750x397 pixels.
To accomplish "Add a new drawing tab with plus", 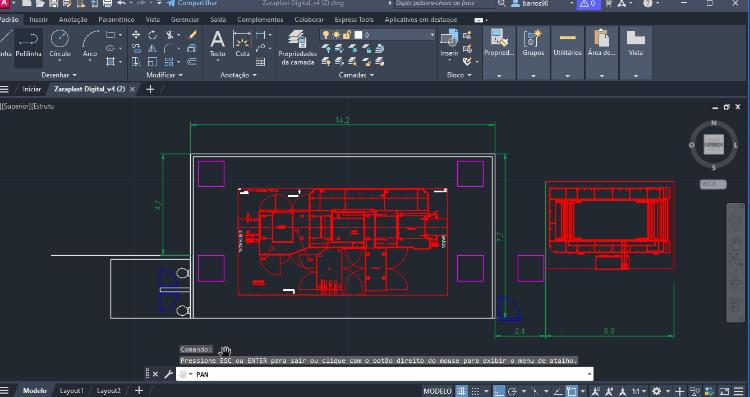I will (x=150, y=89).
